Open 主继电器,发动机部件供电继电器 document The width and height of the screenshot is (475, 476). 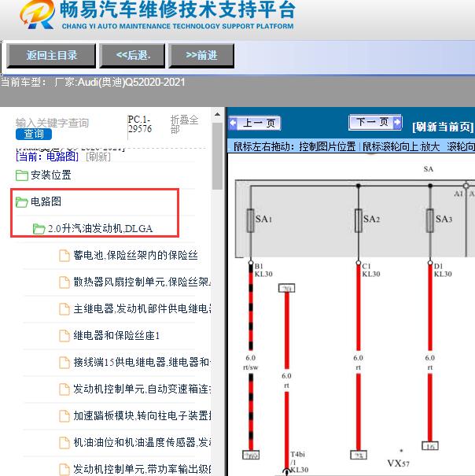click(x=142, y=308)
